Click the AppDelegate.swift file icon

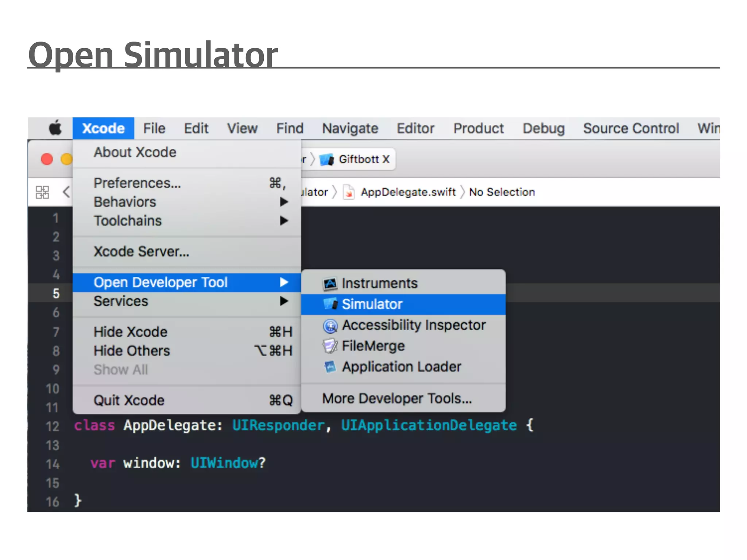(349, 192)
